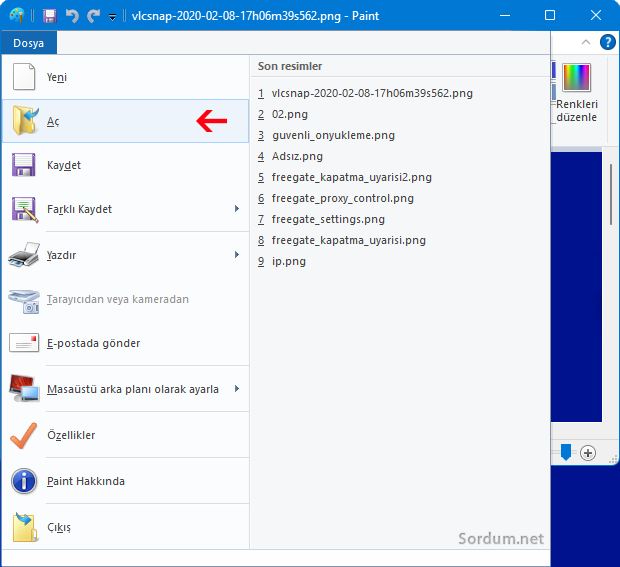Collapse the ribbon with the up chevron
Image resolution: width=620 pixels, height=567 pixels.
tap(586, 42)
